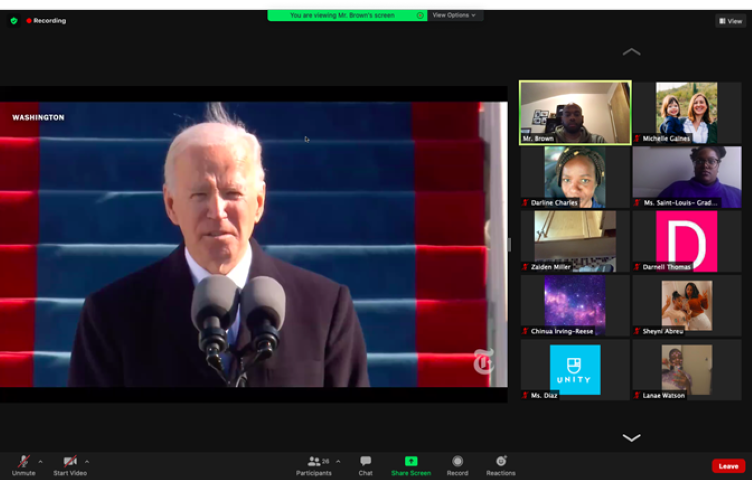Expand audio options arrow beside Unmute
This screenshot has height=480, width=752.
40,462
